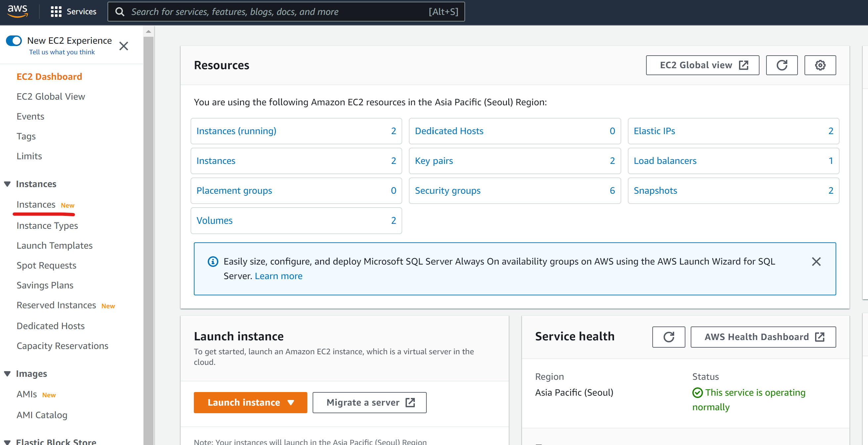The height and width of the screenshot is (445, 868).
Task: Refresh the Resources panel
Action: pos(781,65)
